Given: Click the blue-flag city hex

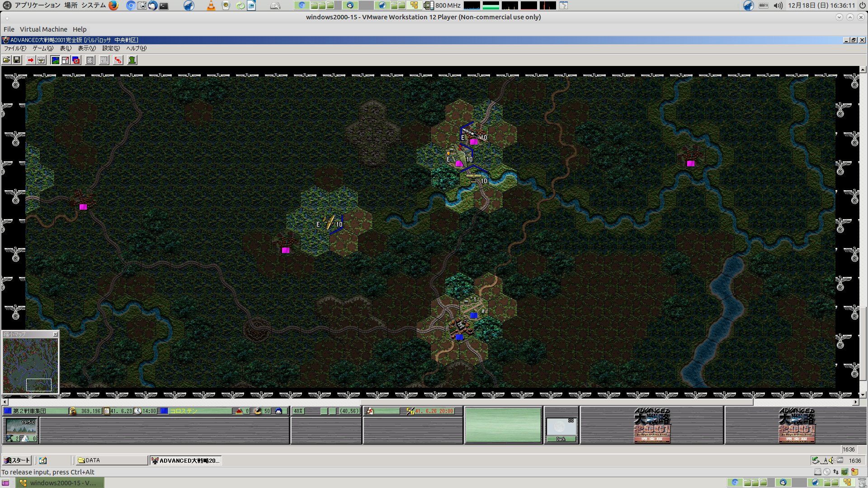Looking at the screenshot, I should point(459,331).
